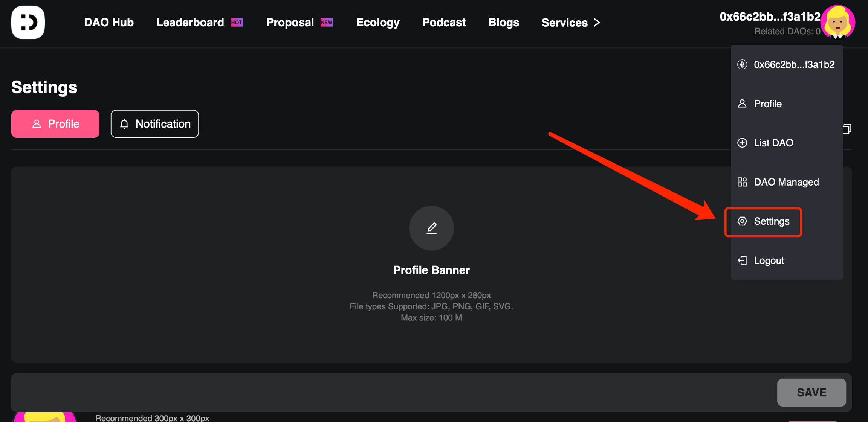Open List DAO from account menu
Screen dimensions: 868x422
pyautogui.click(x=773, y=143)
